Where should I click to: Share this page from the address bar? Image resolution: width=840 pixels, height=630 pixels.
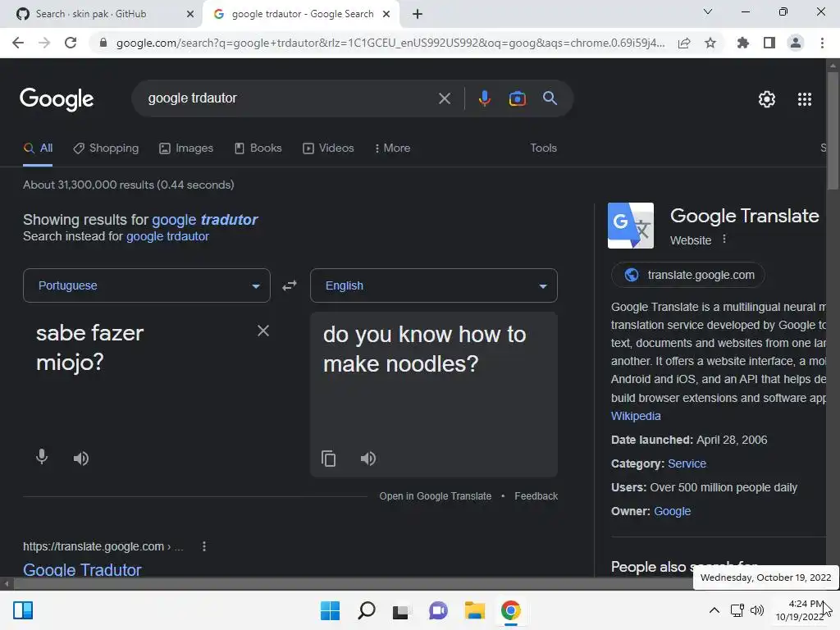(684, 43)
